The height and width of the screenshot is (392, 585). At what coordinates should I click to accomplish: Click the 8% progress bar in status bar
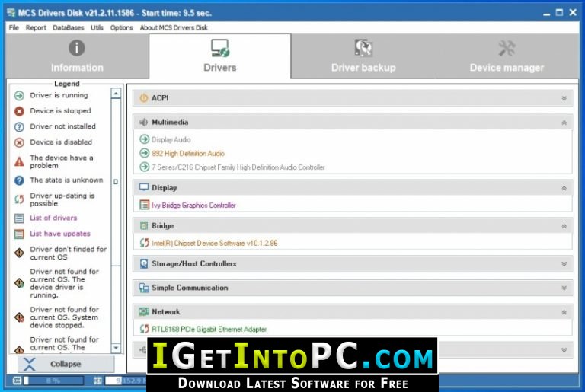point(54,381)
